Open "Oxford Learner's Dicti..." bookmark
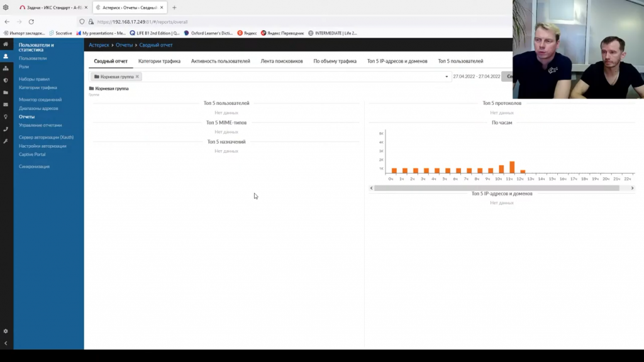This screenshot has height=362, width=644. point(209,33)
